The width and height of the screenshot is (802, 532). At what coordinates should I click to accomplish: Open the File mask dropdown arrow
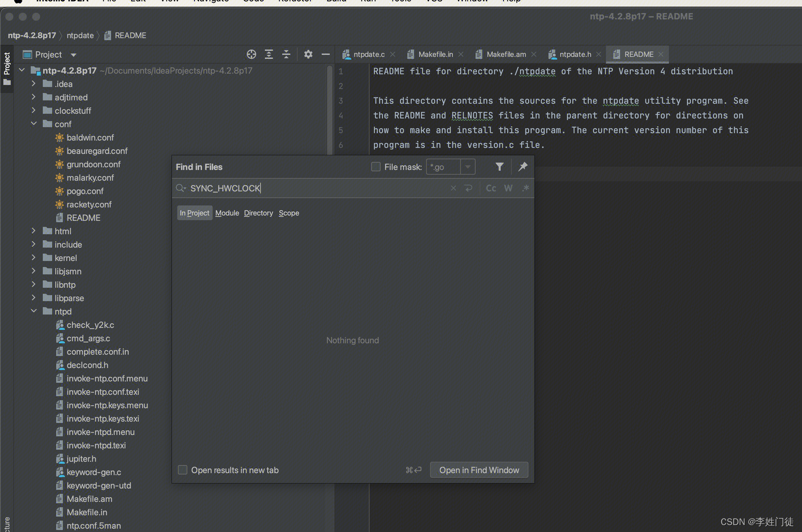pyautogui.click(x=468, y=167)
